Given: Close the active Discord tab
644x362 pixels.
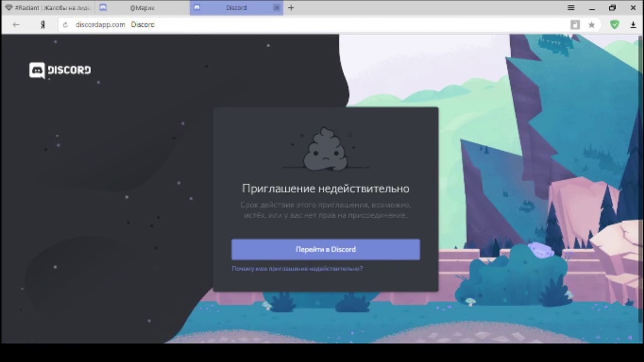Looking at the screenshot, I should 277,8.
